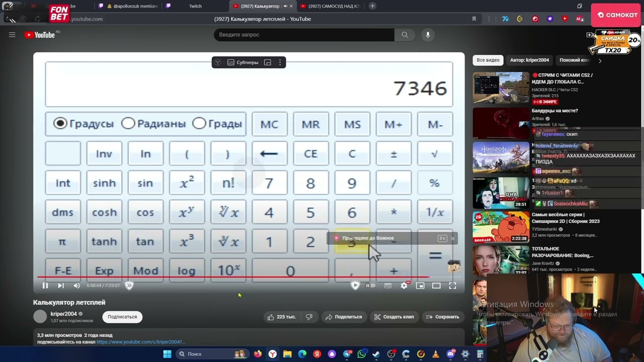
Task: Open File Explorer from the taskbar
Action: point(287,354)
